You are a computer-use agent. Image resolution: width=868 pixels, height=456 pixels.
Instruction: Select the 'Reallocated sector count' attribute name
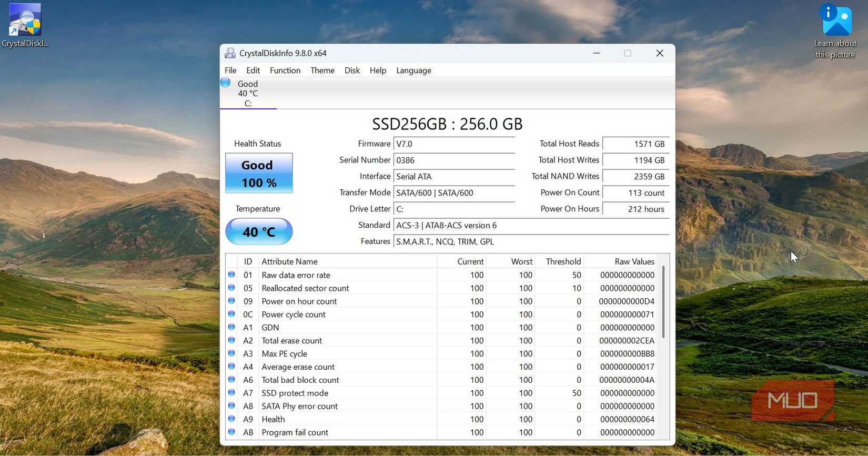point(305,288)
